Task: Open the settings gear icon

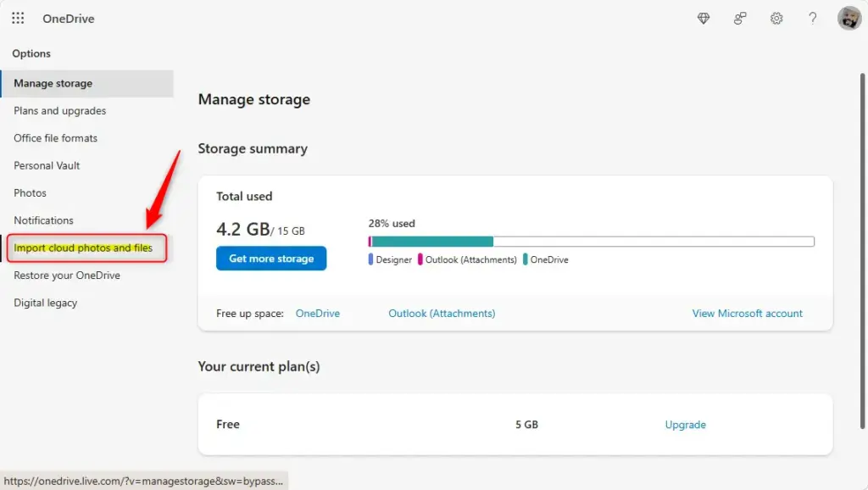Action: click(776, 19)
